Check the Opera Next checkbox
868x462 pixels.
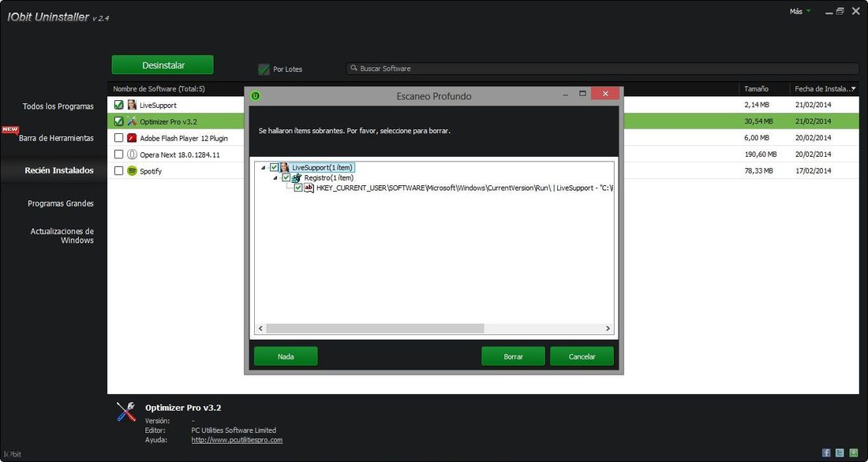[x=118, y=155]
